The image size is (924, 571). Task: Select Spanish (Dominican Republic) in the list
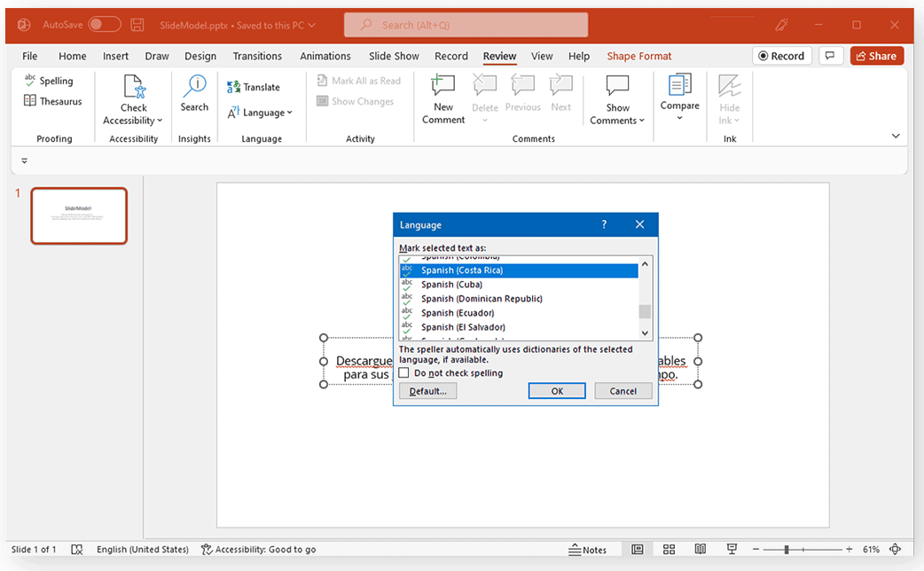519,298
